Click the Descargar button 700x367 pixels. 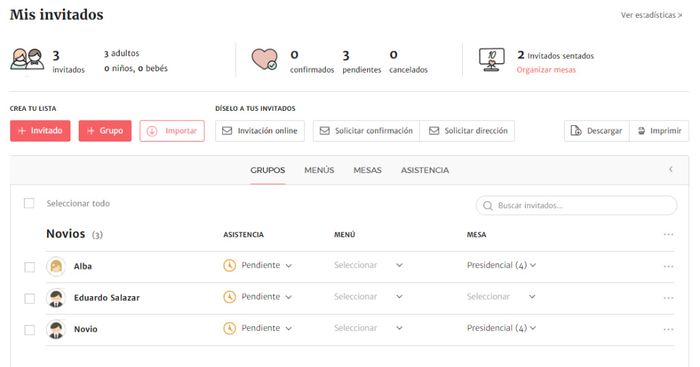(x=597, y=131)
